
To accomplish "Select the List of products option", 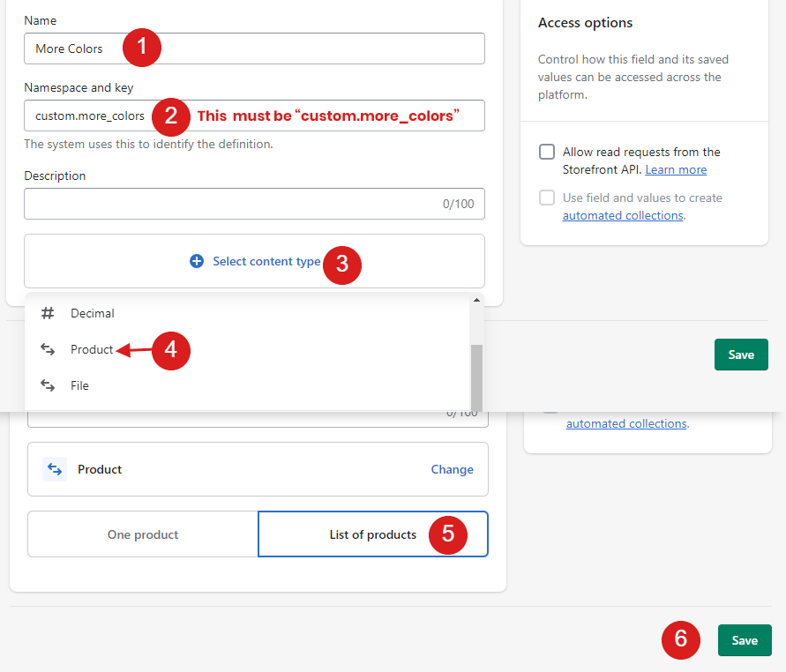I will point(372,534).
